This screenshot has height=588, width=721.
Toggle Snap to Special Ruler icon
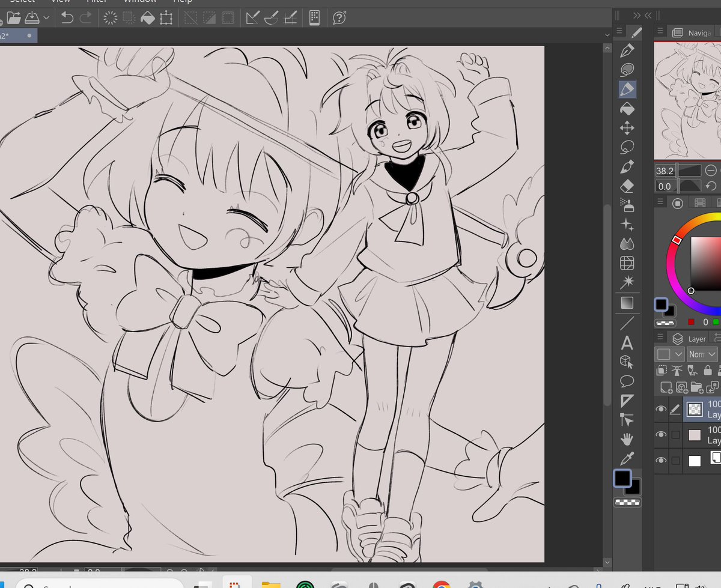tap(272, 18)
